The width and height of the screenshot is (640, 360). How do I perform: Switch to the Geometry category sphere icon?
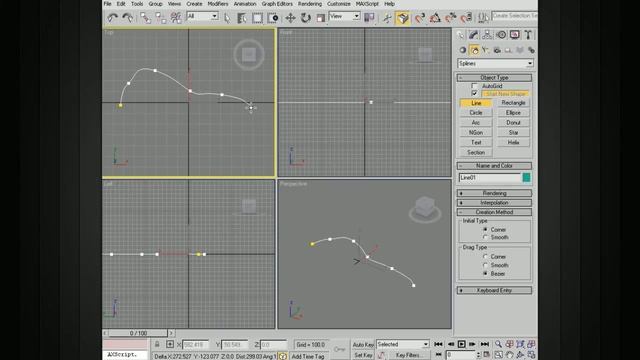pyautogui.click(x=462, y=50)
